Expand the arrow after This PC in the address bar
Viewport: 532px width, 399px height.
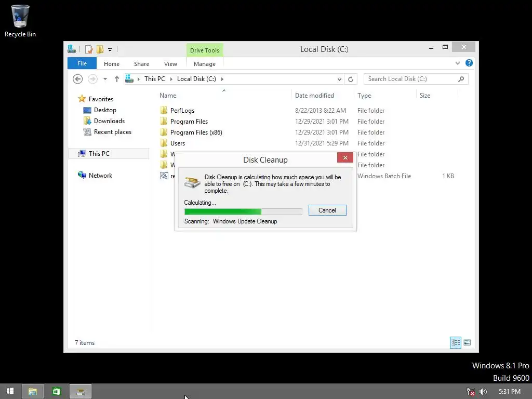[x=171, y=79]
